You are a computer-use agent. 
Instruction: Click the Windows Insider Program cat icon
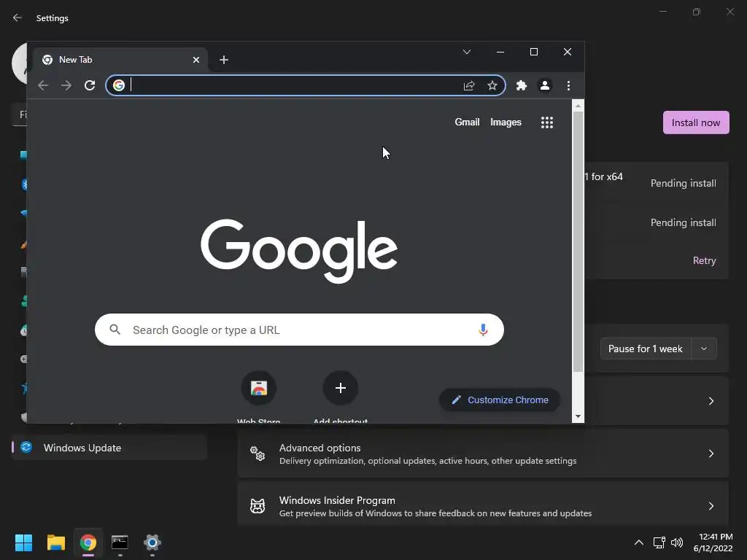tap(258, 506)
